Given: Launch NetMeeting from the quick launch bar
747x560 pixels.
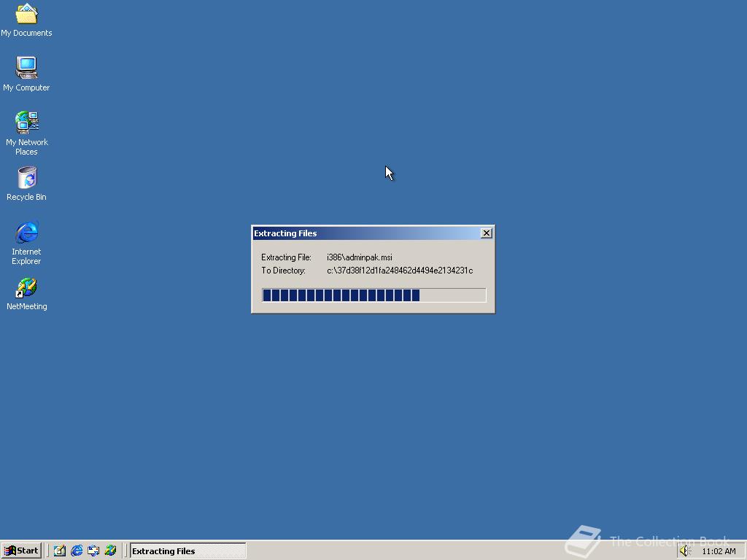Looking at the screenshot, I should (x=110, y=551).
